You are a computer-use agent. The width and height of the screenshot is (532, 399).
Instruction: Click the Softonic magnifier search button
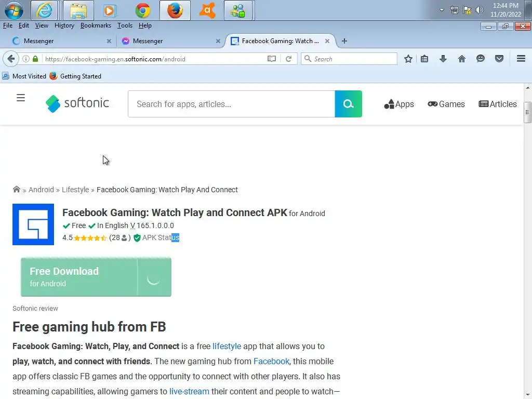pos(349,104)
